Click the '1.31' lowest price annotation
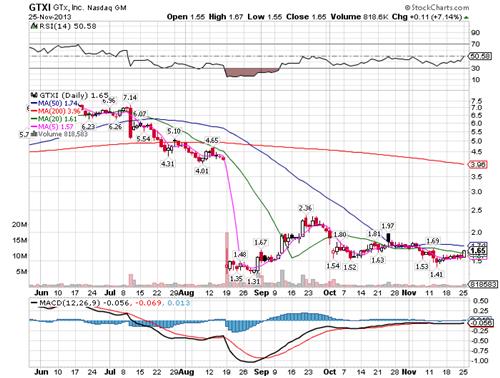The height and width of the screenshot is (378, 500). click(253, 281)
